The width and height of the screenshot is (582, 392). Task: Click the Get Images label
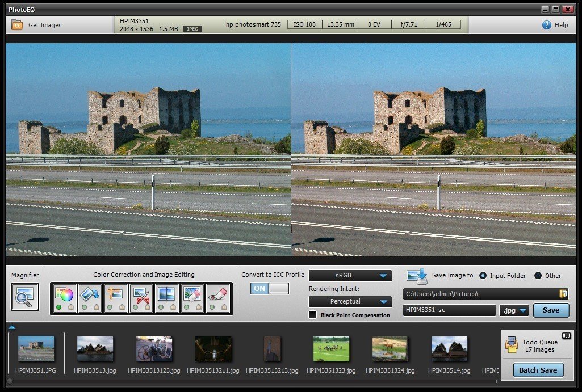coord(45,25)
